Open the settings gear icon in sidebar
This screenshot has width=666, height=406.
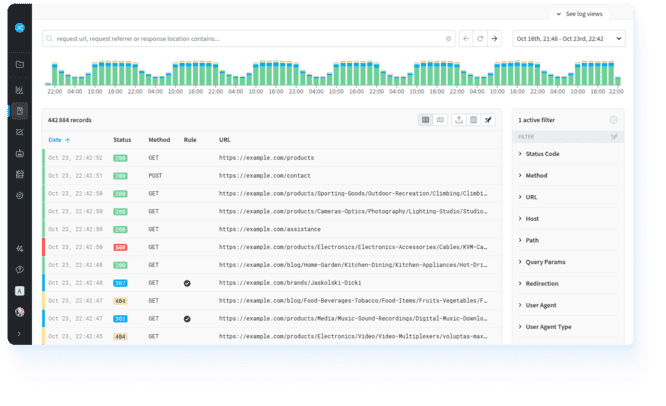pos(20,196)
